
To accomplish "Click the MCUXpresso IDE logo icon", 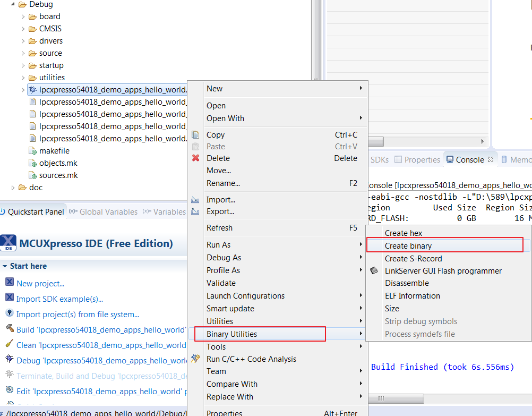I will click(x=9, y=243).
